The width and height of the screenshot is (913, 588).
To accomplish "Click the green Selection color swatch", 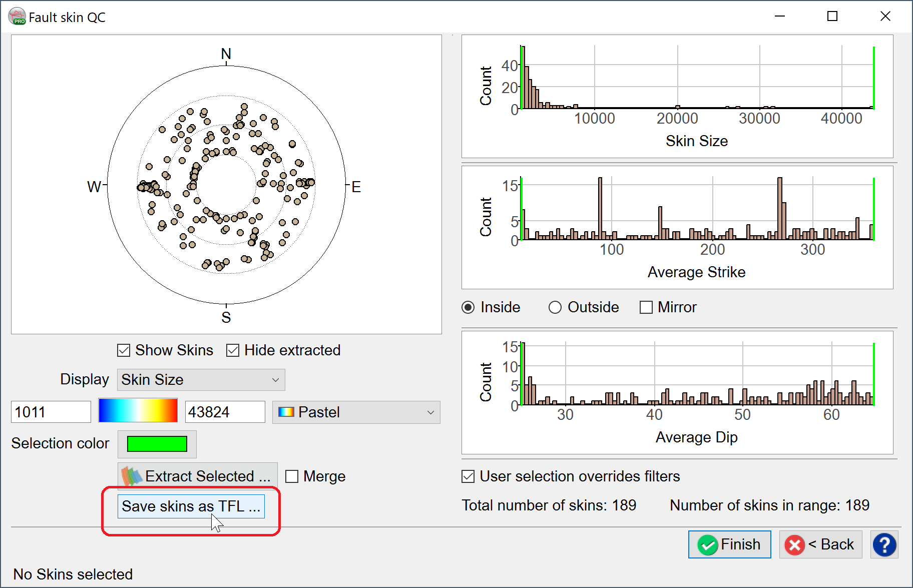I will 157,444.
